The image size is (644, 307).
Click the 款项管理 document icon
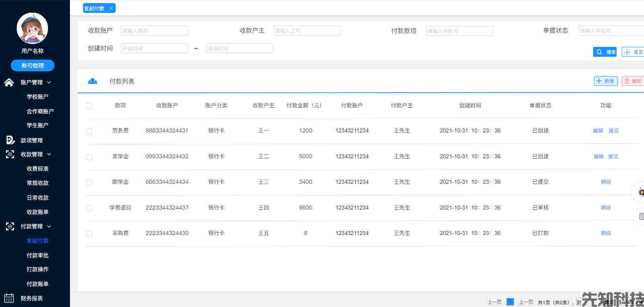pyautogui.click(x=10, y=140)
